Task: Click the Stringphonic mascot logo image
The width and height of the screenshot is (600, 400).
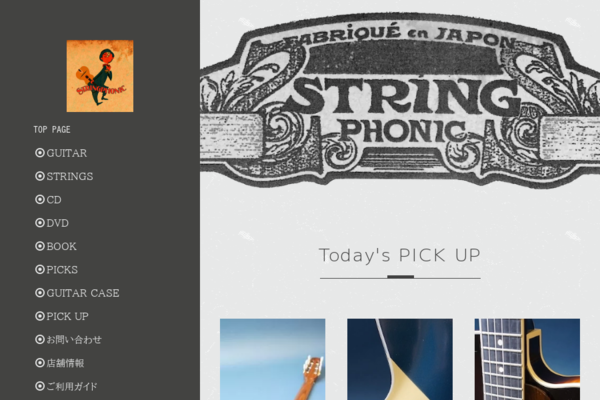Action: (100, 76)
